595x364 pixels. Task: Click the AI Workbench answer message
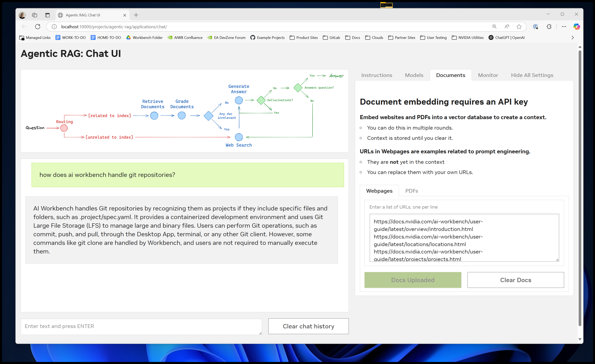pos(182,230)
